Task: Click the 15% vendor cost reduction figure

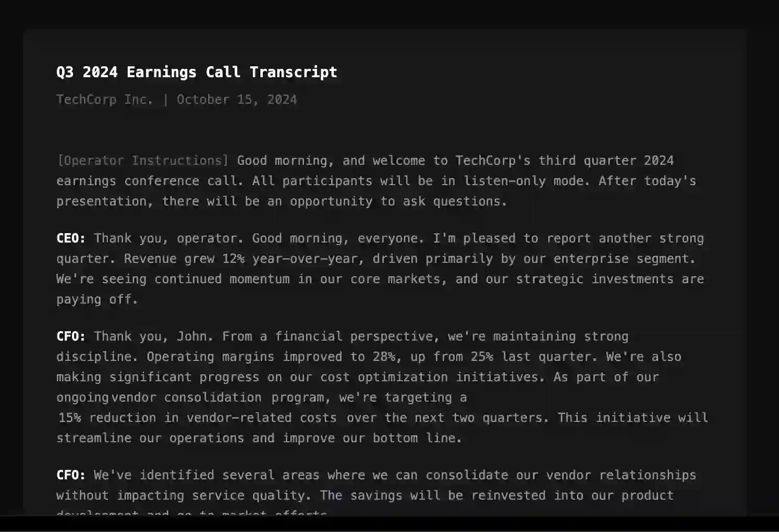Action: (69, 418)
